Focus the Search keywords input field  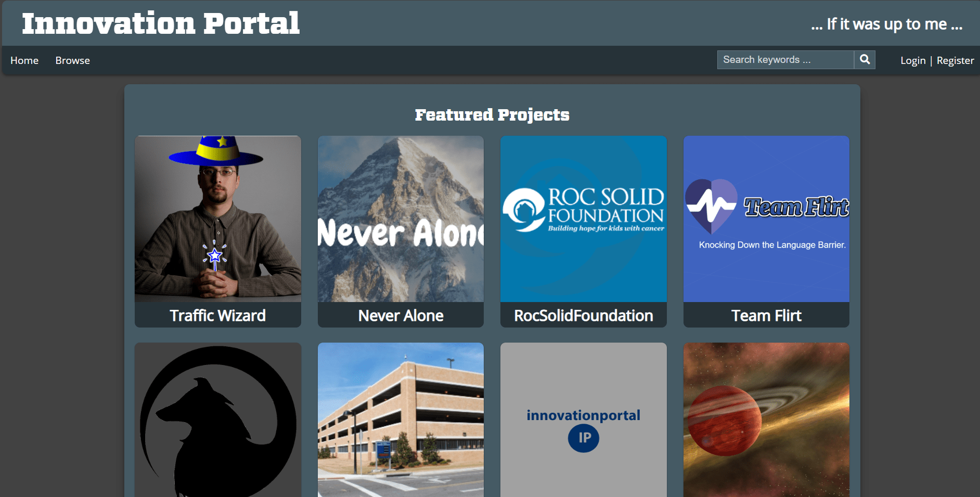tap(785, 60)
